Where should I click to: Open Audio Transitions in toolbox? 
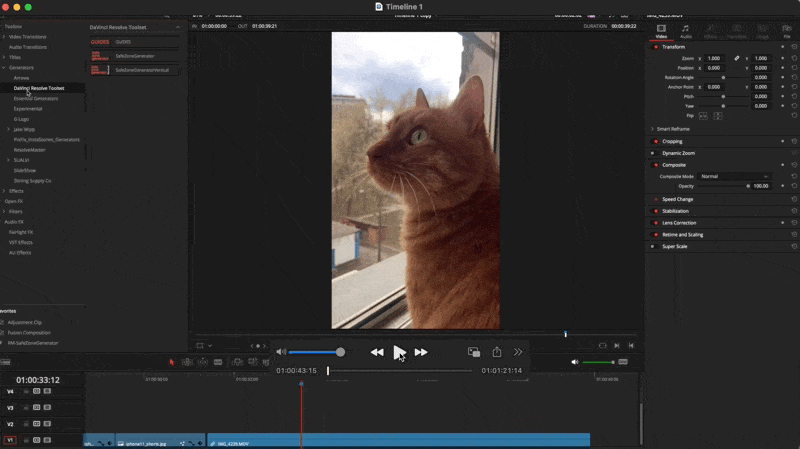pyautogui.click(x=28, y=47)
